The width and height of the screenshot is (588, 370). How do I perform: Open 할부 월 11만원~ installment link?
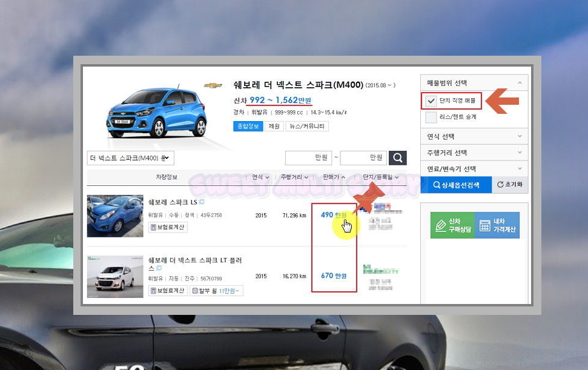pyautogui.click(x=216, y=291)
